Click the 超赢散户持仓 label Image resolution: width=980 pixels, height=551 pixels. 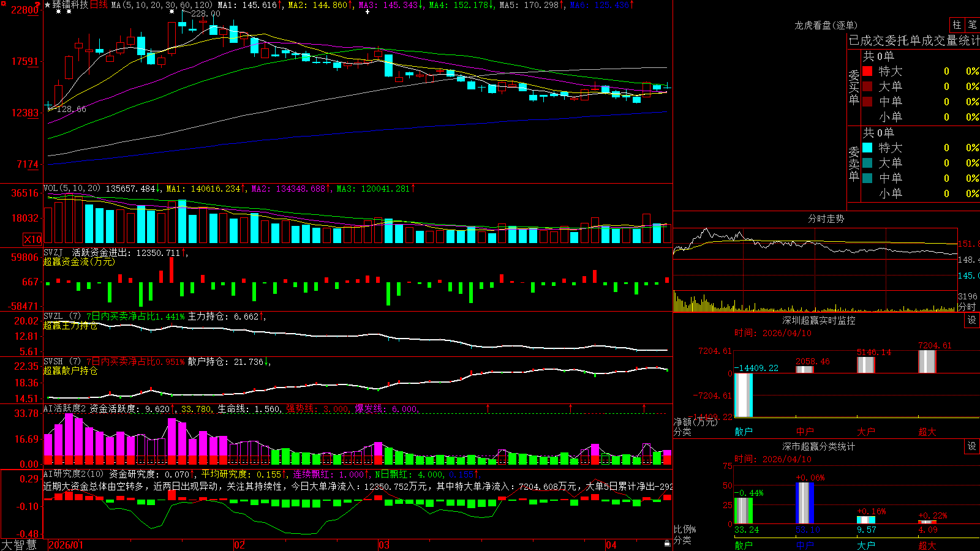tap(70, 371)
